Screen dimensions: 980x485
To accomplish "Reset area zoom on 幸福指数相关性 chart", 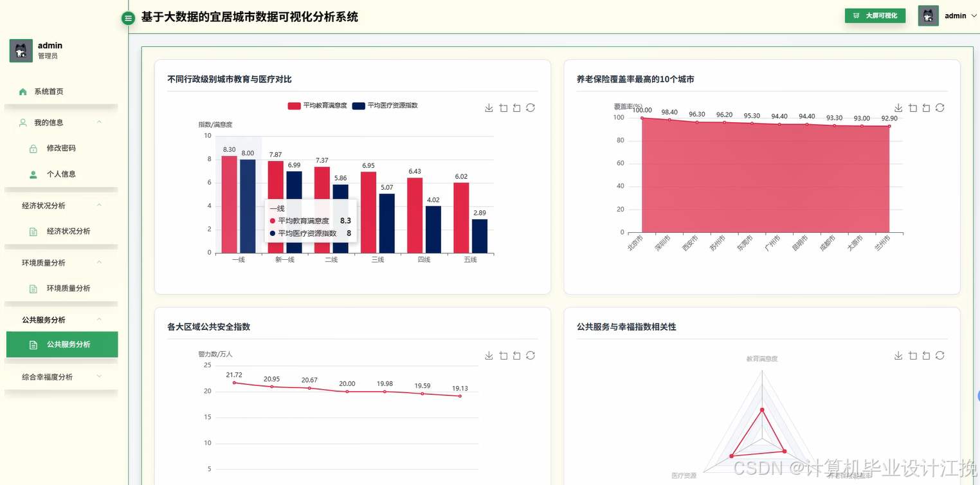I will (x=926, y=356).
